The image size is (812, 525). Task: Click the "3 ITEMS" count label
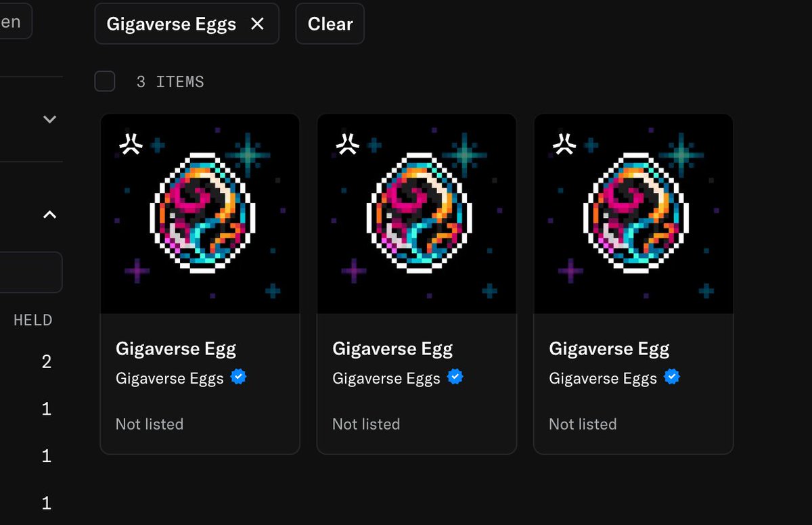170,82
